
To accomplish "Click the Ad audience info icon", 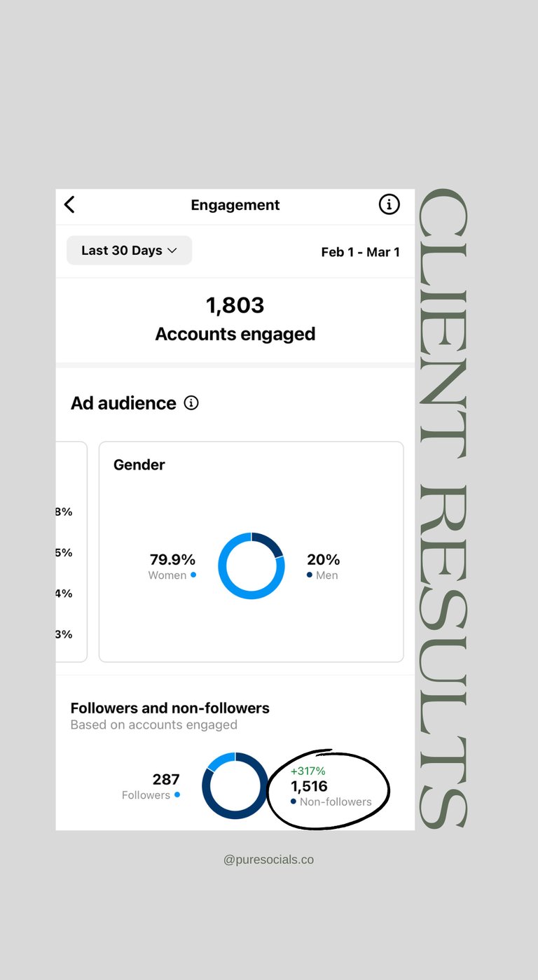I will pyautogui.click(x=191, y=403).
